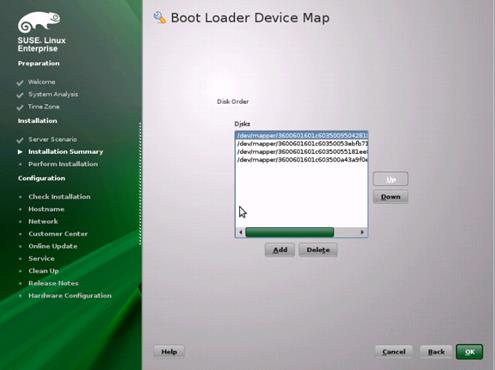Click the wrench icon beside the title

(160, 17)
